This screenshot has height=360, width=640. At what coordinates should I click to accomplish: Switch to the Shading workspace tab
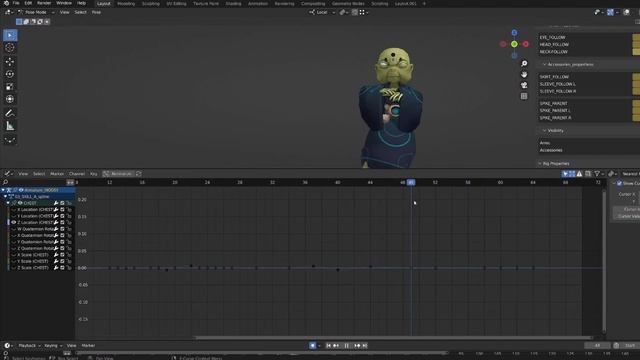pos(233,4)
